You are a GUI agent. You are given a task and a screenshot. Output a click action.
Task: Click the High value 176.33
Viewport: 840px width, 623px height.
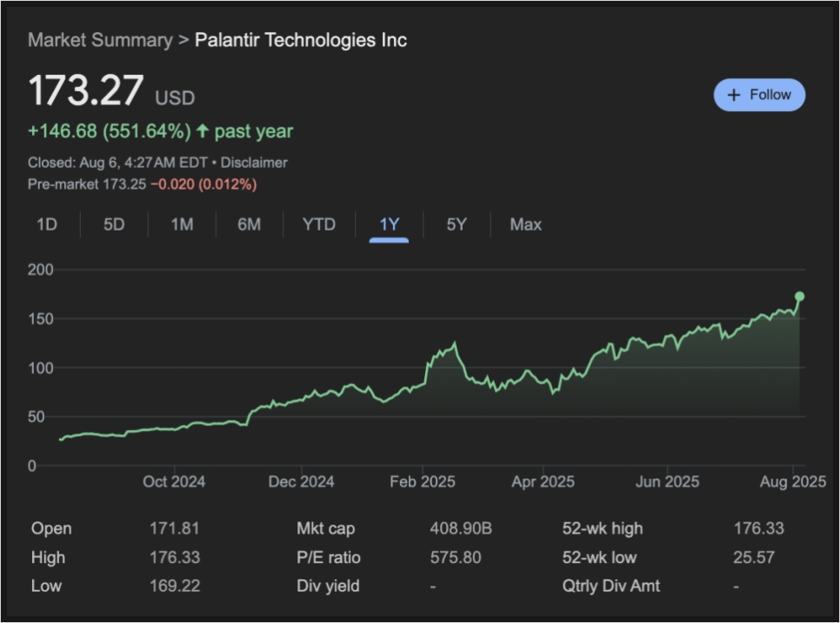[175, 557]
